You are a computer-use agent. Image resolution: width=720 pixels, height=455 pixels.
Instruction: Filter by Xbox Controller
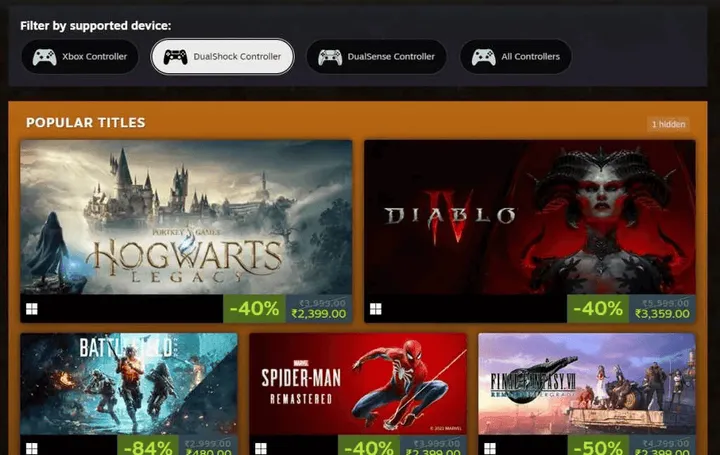(x=80, y=57)
